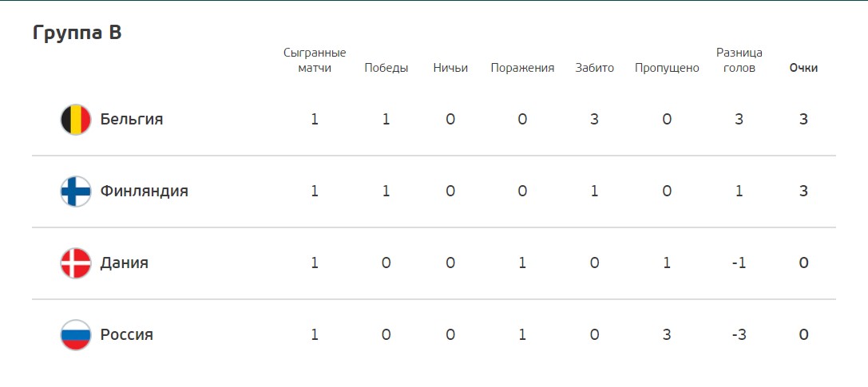
Task: Click the Пропущено column header
Action: tap(667, 68)
